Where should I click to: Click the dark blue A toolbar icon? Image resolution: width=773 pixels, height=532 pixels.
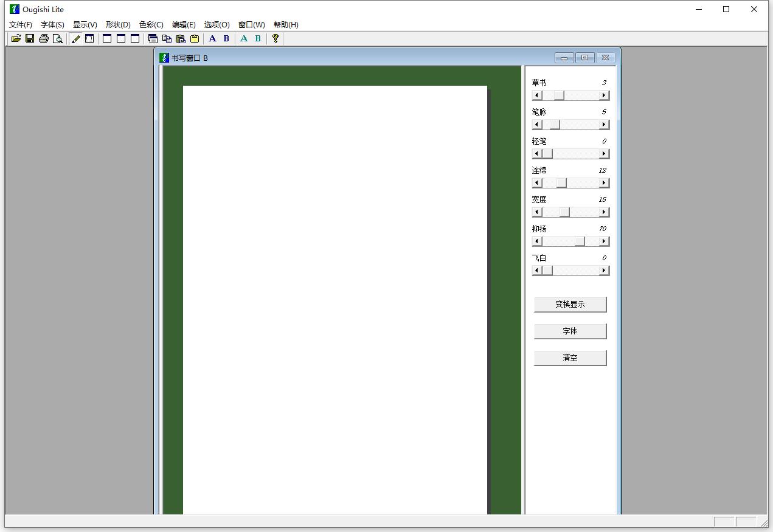[x=212, y=39]
